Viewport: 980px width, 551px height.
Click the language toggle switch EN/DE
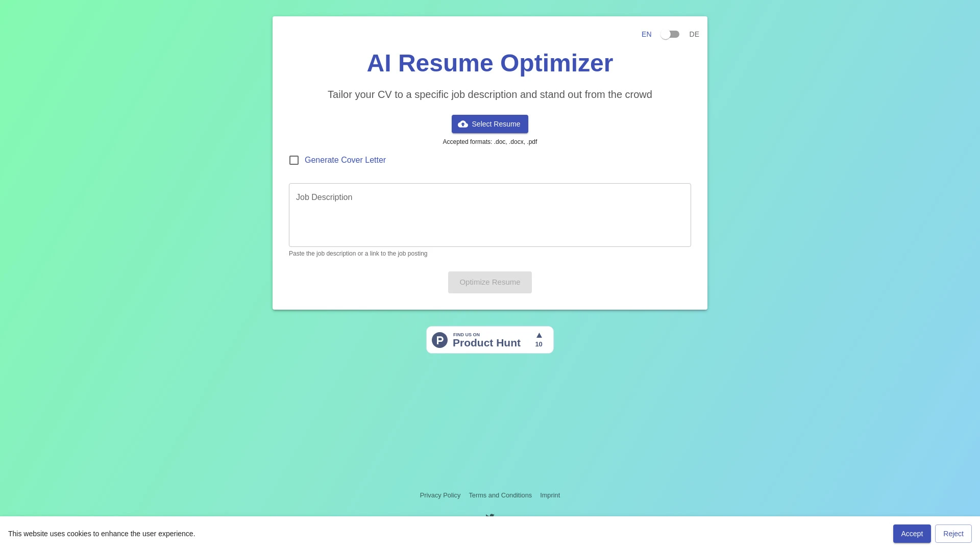click(x=670, y=34)
